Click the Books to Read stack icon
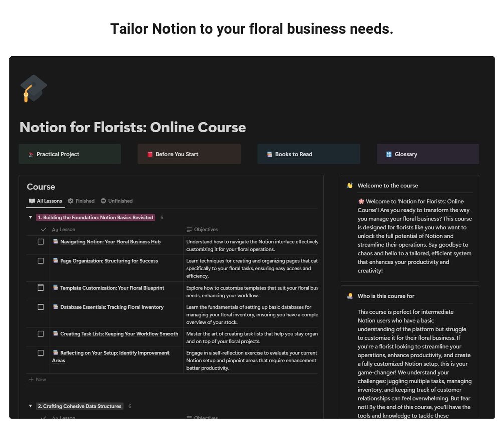The width and height of the screenshot is (504, 428). [269, 154]
